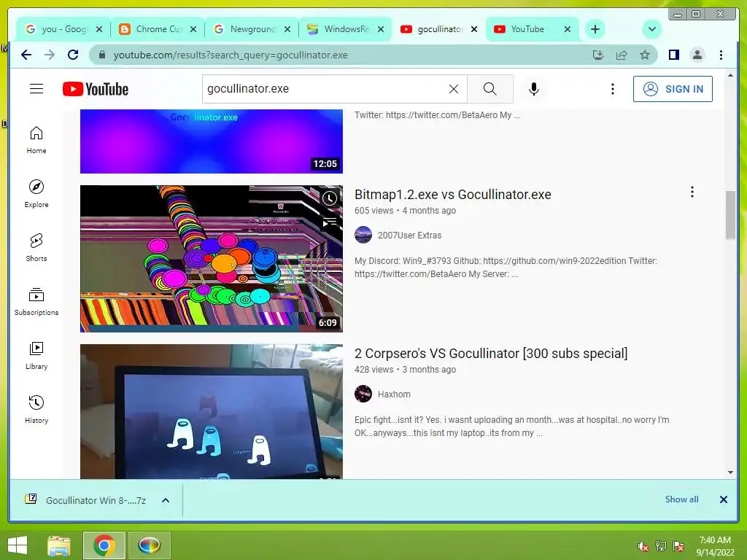Viewport: 747px width, 560px height.
Task: Open Library in the sidebar
Action: (36, 356)
